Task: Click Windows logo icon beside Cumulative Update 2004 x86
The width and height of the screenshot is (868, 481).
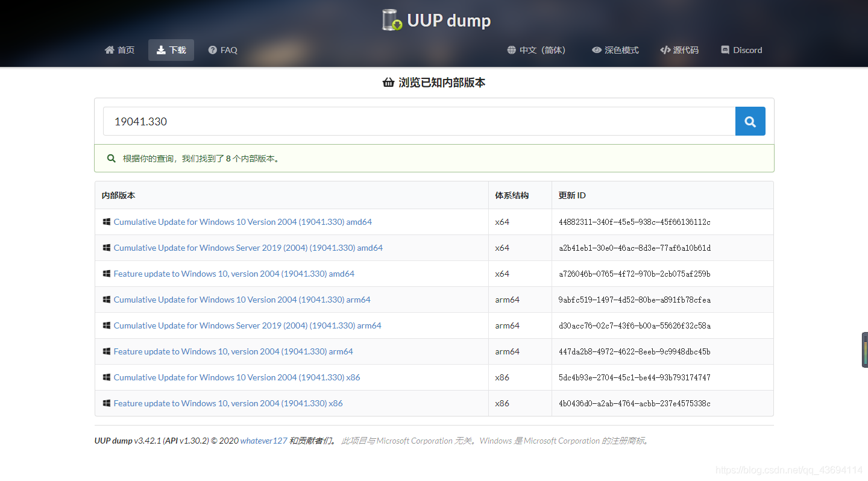Action: coord(107,377)
